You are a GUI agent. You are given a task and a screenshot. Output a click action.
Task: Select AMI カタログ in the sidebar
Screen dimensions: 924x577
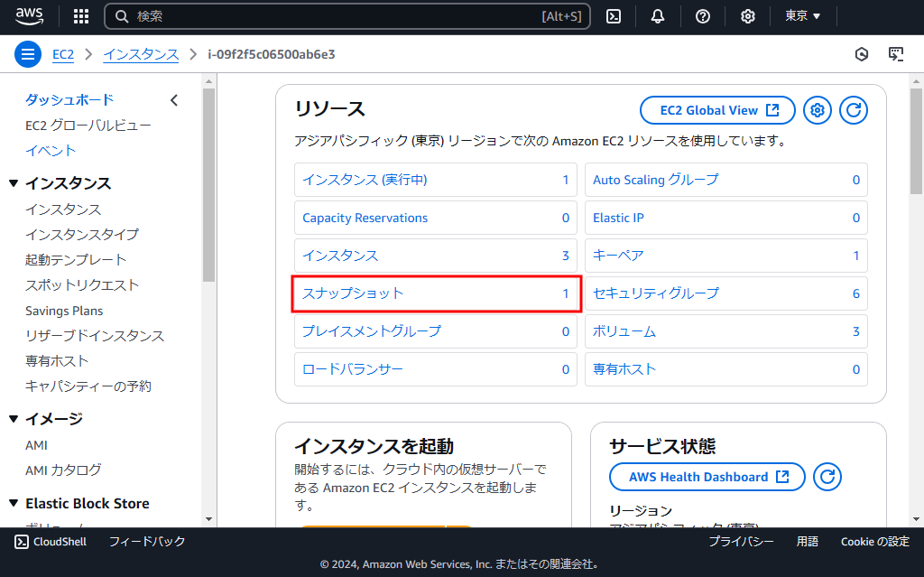[x=64, y=470]
